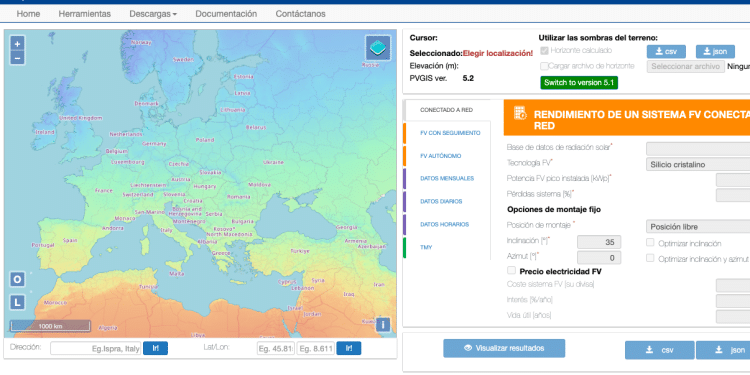The height and width of the screenshot is (375, 750).
Task: Download results as json at bottom
Action: [723, 350]
